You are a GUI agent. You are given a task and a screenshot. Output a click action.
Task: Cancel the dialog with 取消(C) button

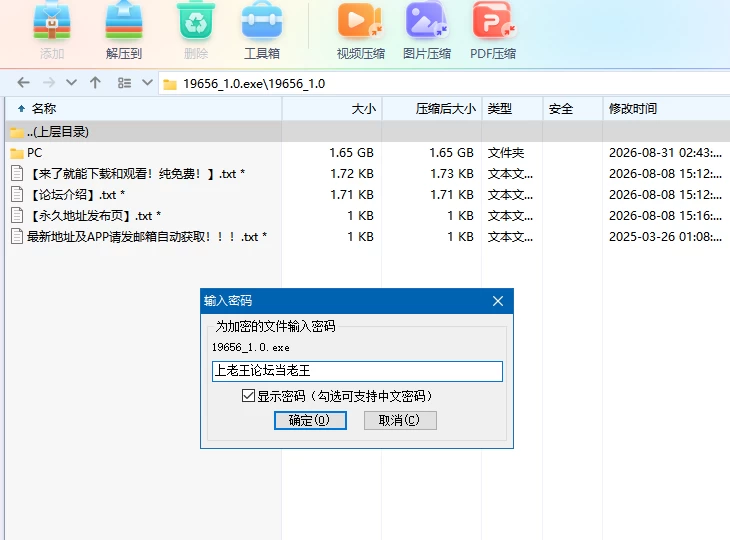[400, 420]
